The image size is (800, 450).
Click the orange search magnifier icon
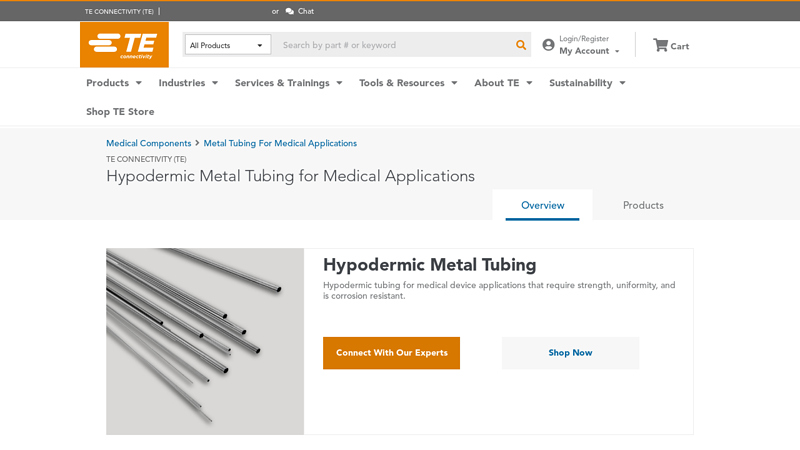tap(520, 45)
